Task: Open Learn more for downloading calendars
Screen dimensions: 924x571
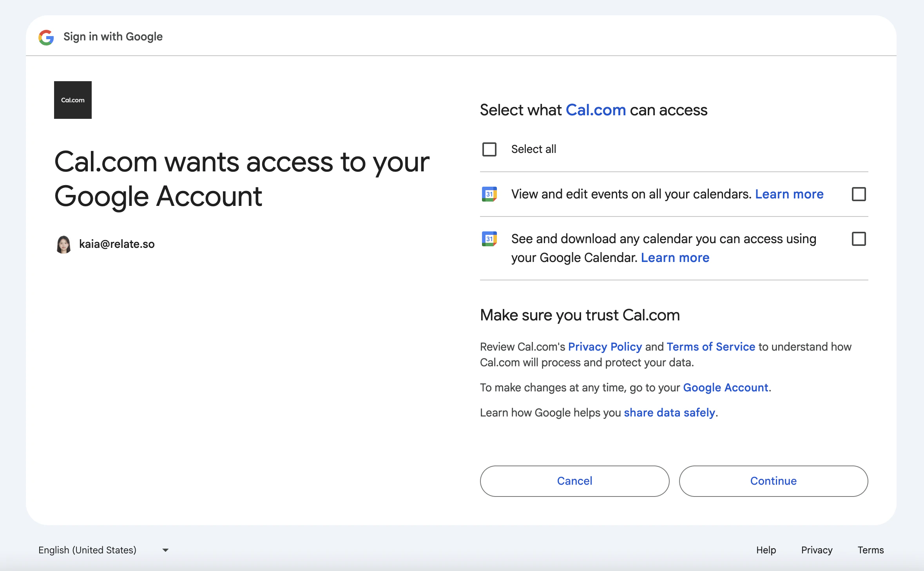Action: 675,257
